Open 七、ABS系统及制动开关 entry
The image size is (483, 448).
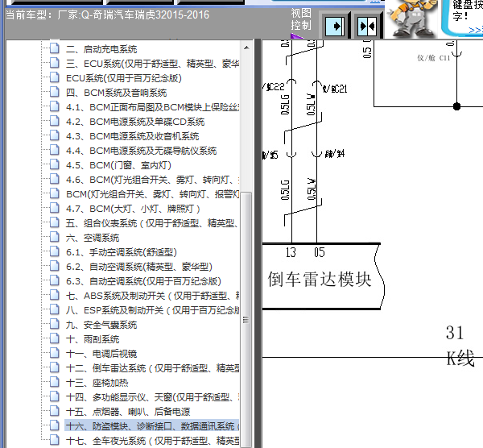[152, 296]
